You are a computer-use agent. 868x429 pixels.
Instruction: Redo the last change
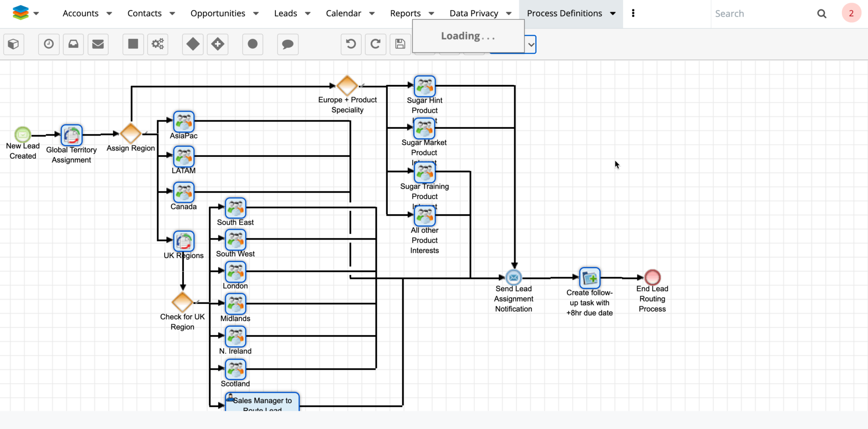(x=375, y=44)
